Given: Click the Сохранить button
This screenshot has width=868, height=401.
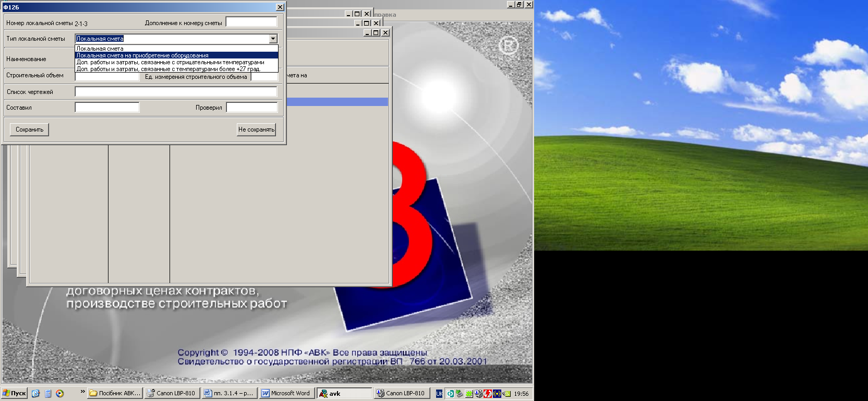Looking at the screenshot, I should 29,129.
